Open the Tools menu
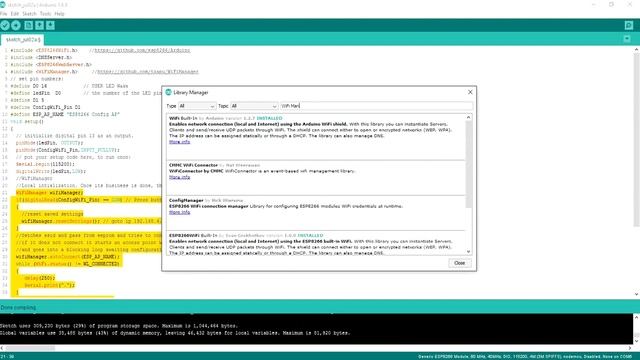 (45, 13)
